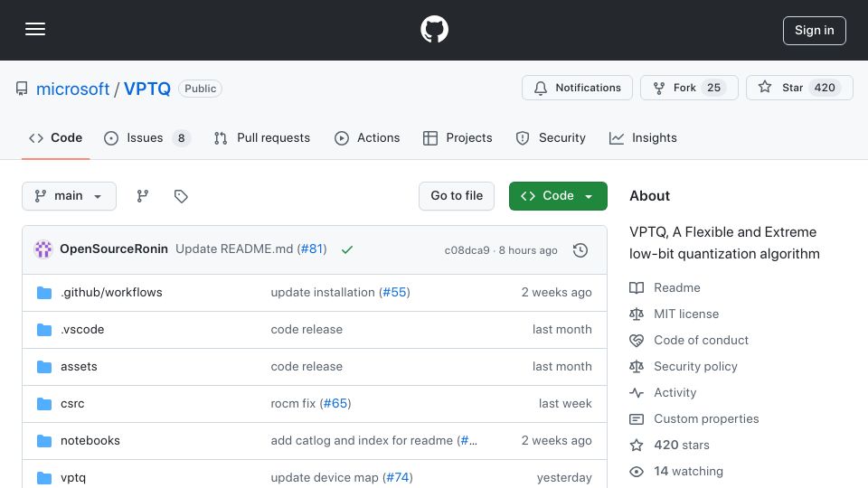This screenshot has width=868, height=488.
Task: Open the csrc folder
Action: point(72,403)
